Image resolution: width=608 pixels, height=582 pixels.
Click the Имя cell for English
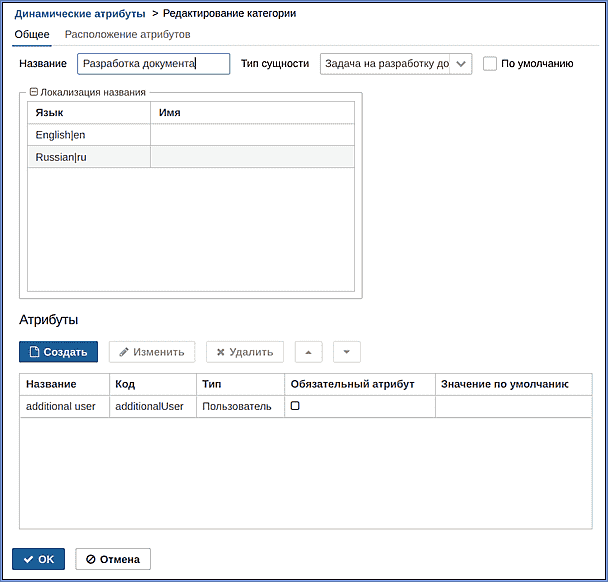(x=252, y=135)
